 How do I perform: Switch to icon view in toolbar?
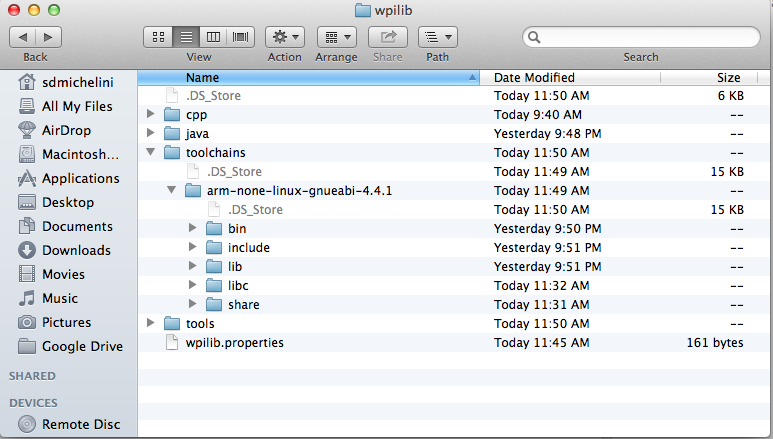(158, 37)
